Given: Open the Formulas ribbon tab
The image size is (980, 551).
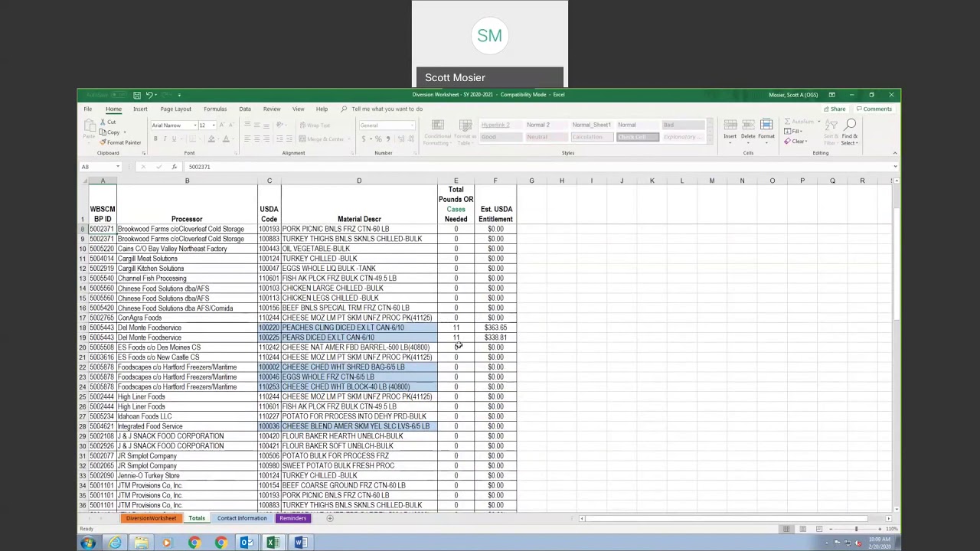Looking at the screenshot, I should point(215,109).
